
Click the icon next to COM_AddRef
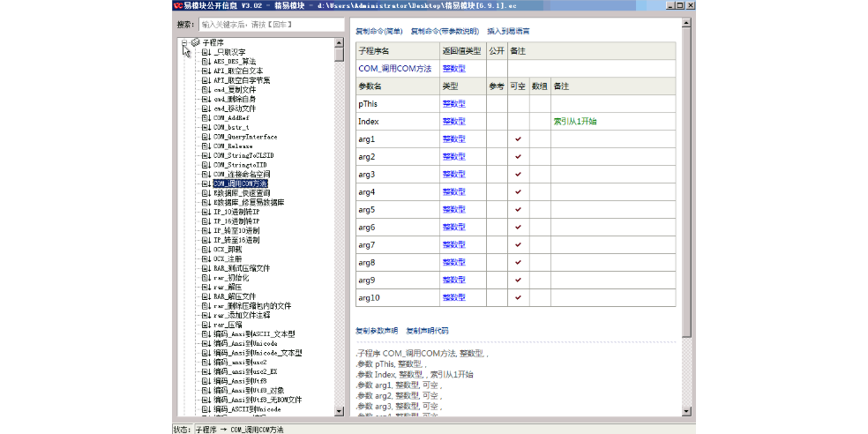click(x=206, y=117)
